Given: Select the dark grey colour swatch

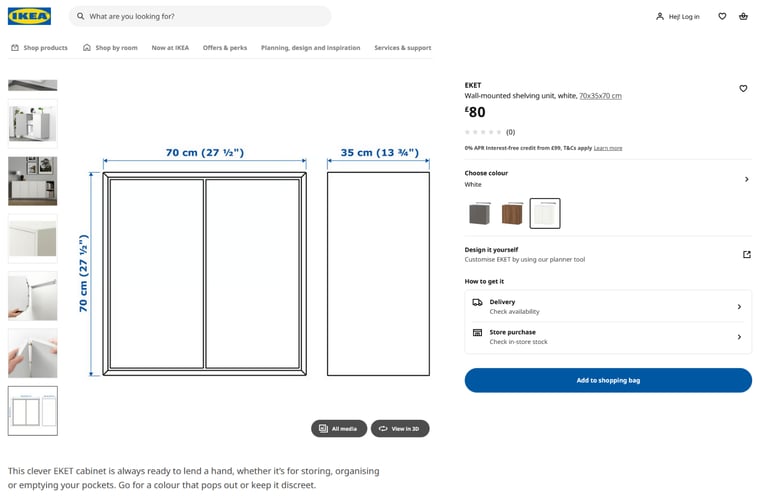Looking at the screenshot, I should coord(480,213).
